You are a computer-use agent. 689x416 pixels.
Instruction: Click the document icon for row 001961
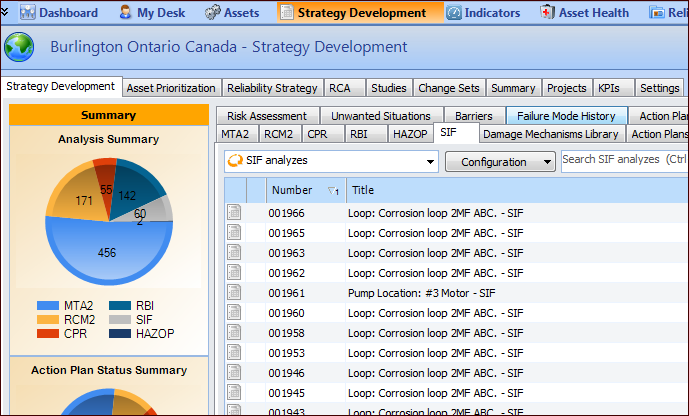[x=234, y=293]
